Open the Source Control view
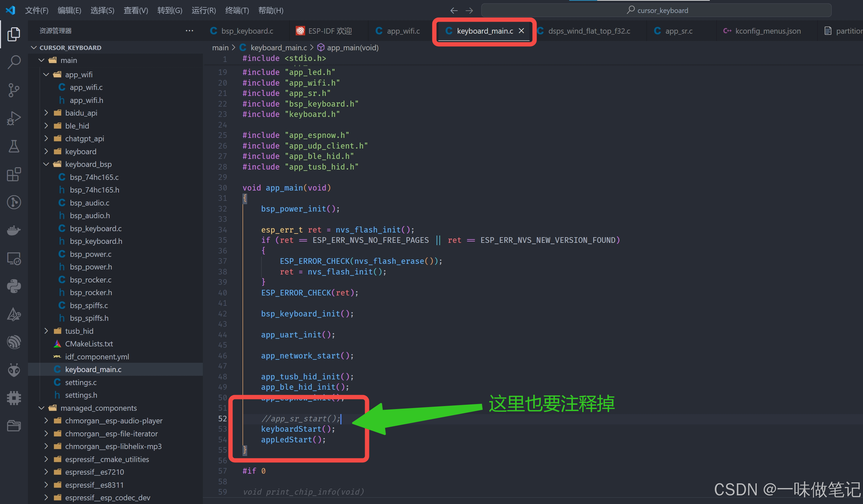Image resolution: width=863 pixels, height=504 pixels. [14, 90]
